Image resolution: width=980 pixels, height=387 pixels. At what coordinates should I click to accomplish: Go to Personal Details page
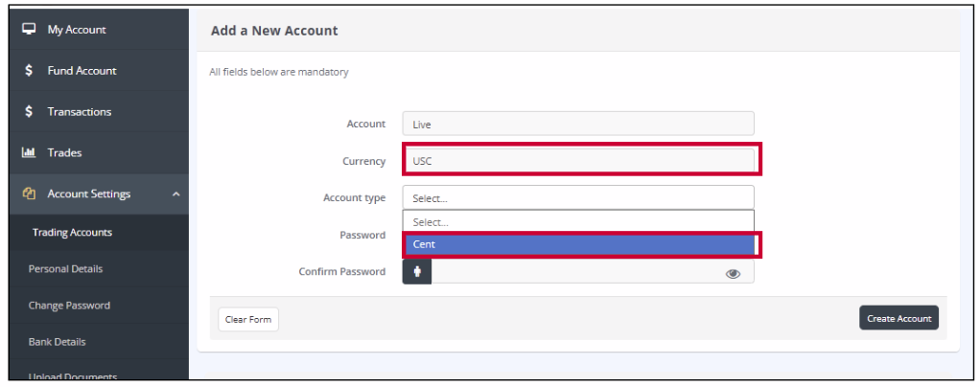click(x=65, y=269)
